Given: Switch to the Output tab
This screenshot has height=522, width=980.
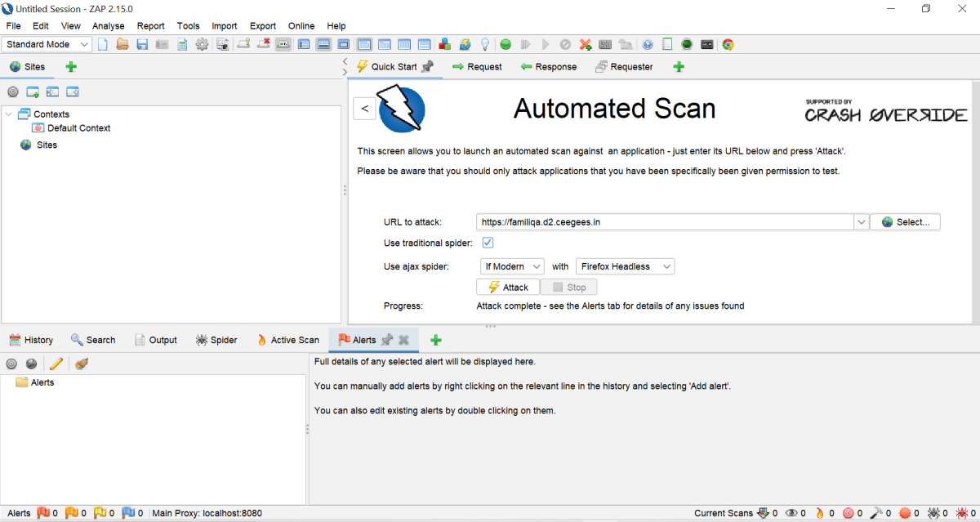Looking at the screenshot, I should pos(155,340).
